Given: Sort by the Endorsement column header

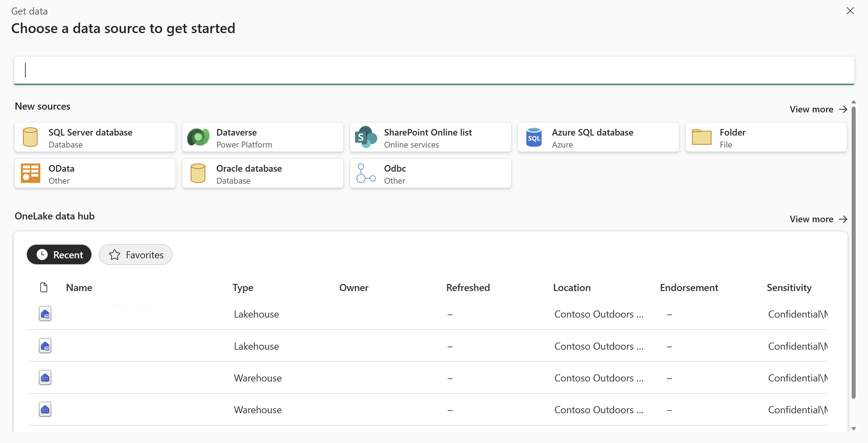Looking at the screenshot, I should click(x=689, y=288).
